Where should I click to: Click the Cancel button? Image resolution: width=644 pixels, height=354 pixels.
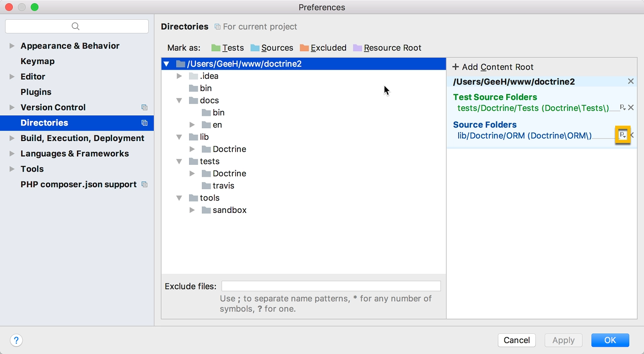click(x=517, y=340)
